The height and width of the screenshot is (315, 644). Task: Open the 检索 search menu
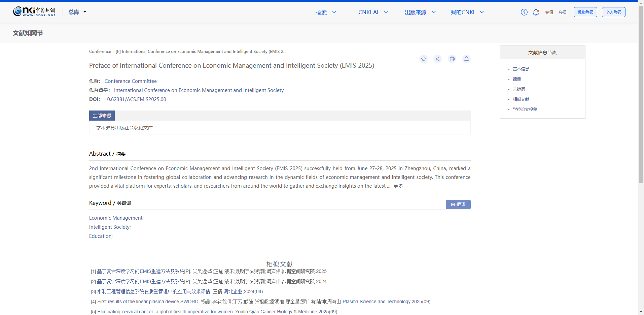tap(326, 12)
